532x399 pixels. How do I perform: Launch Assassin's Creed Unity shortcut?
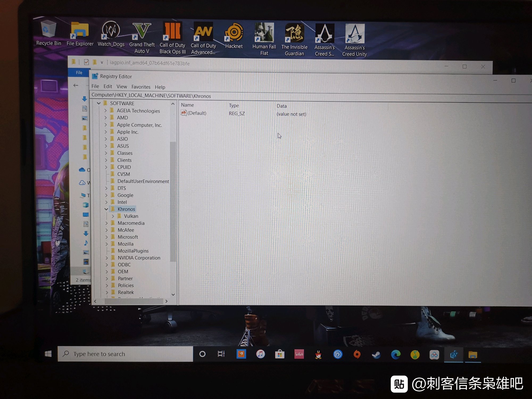click(x=355, y=40)
